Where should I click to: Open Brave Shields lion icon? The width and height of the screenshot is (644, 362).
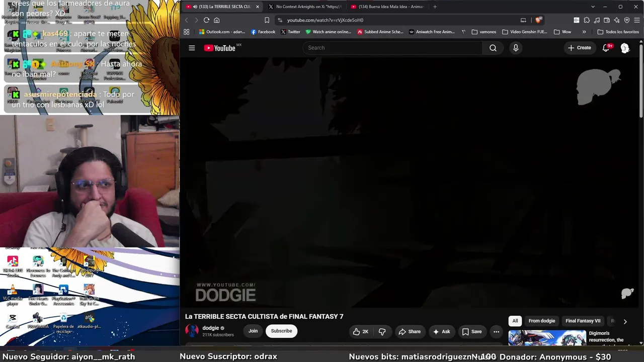click(x=538, y=20)
